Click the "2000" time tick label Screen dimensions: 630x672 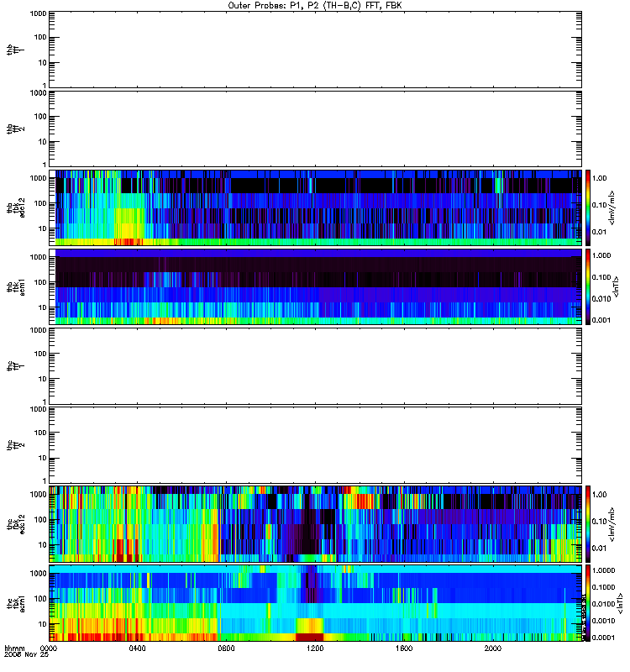[x=493, y=648]
